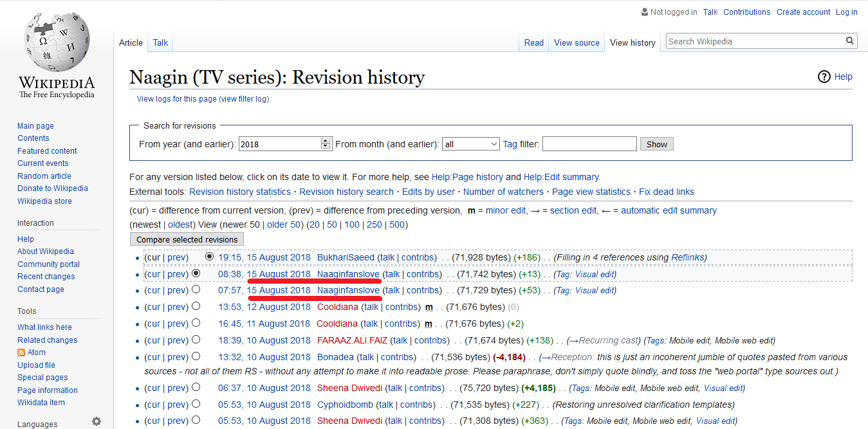This screenshot has height=429, width=868.
Task: Open the Random article sidebar link
Action: (x=44, y=176)
